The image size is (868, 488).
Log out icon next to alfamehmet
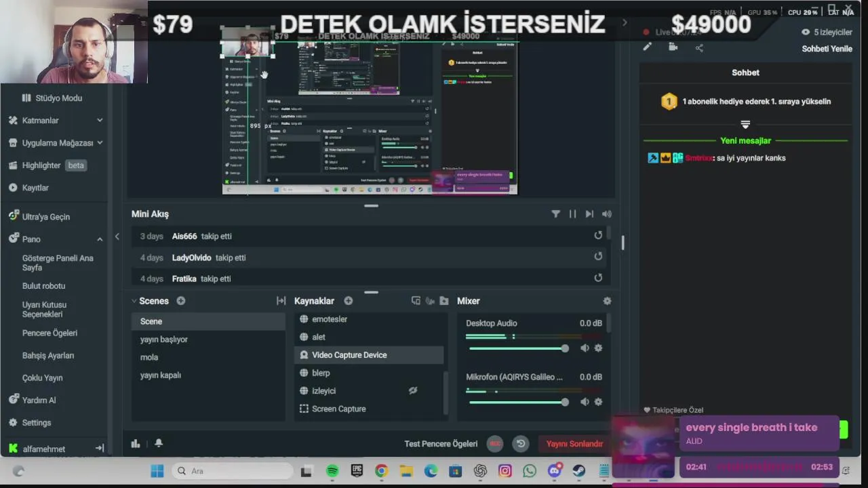(x=99, y=449)
